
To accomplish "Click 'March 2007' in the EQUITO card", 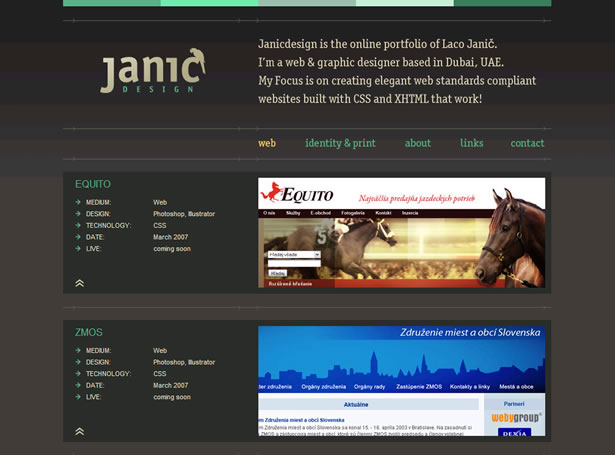I will click(x=171, y=237).
